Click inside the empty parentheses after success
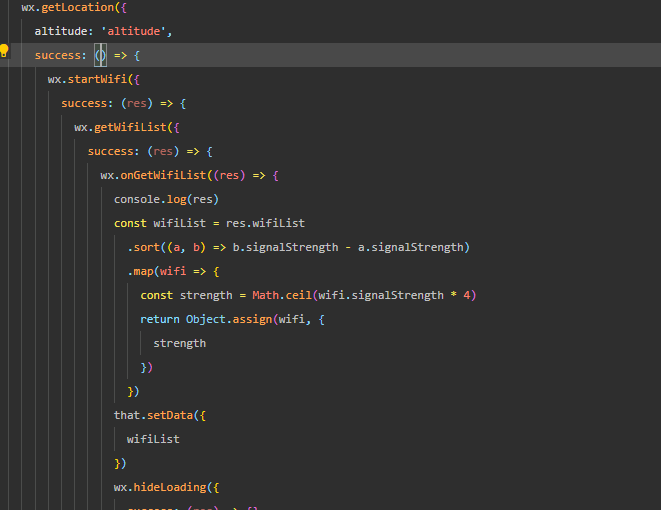The image size is (661, 510). [x=100, y=55]
